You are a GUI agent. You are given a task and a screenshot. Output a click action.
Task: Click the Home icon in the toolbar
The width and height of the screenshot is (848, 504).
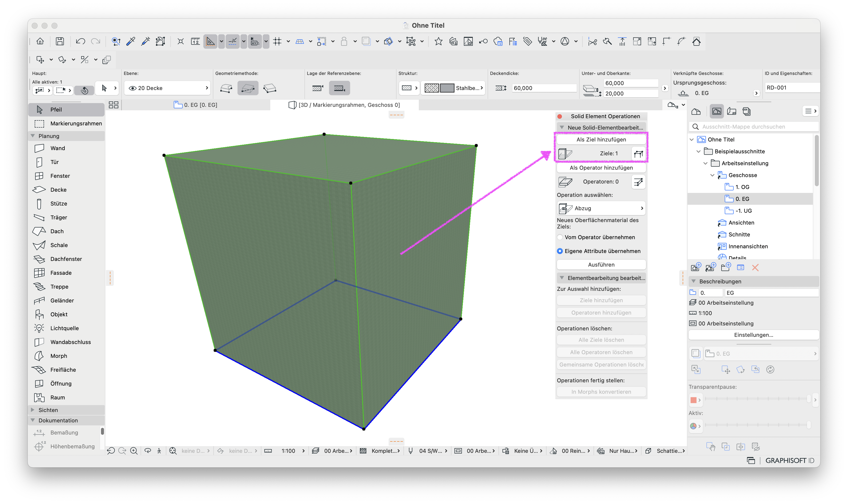pyautogui.click(x=40, y=42)
